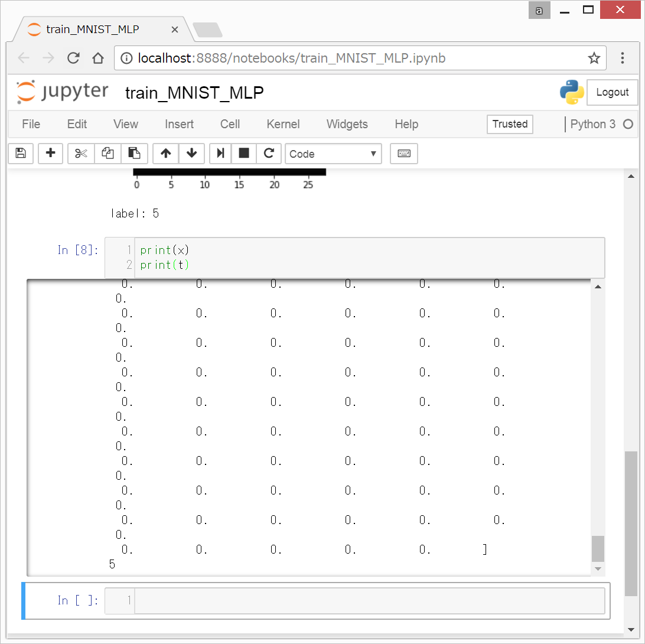Open the Cell menu
This screenshot has height=644, width=645.
click(230, 124)
